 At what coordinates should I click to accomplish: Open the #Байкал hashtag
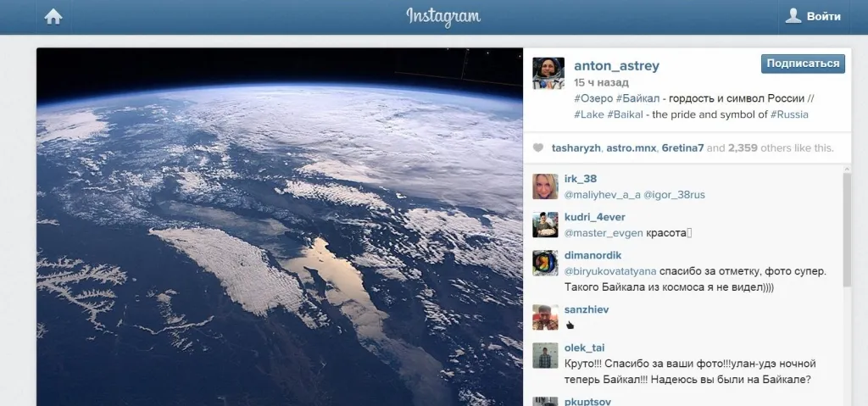pos(637,98)
